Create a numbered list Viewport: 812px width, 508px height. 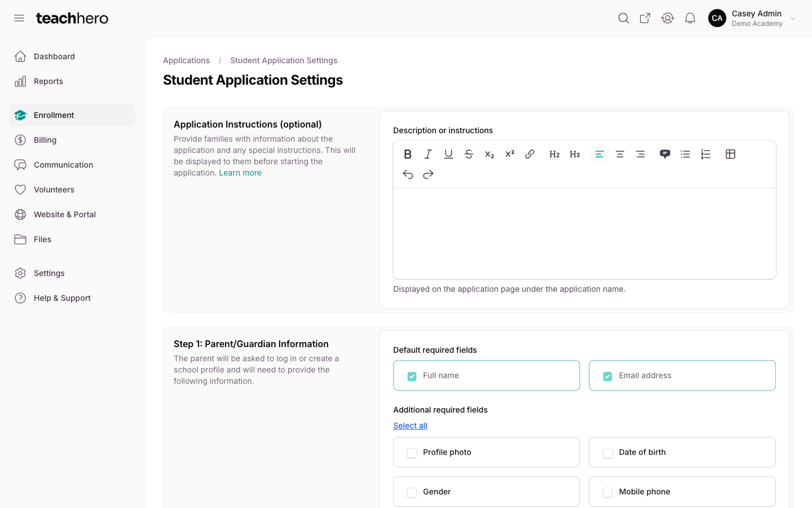[705, 154]
